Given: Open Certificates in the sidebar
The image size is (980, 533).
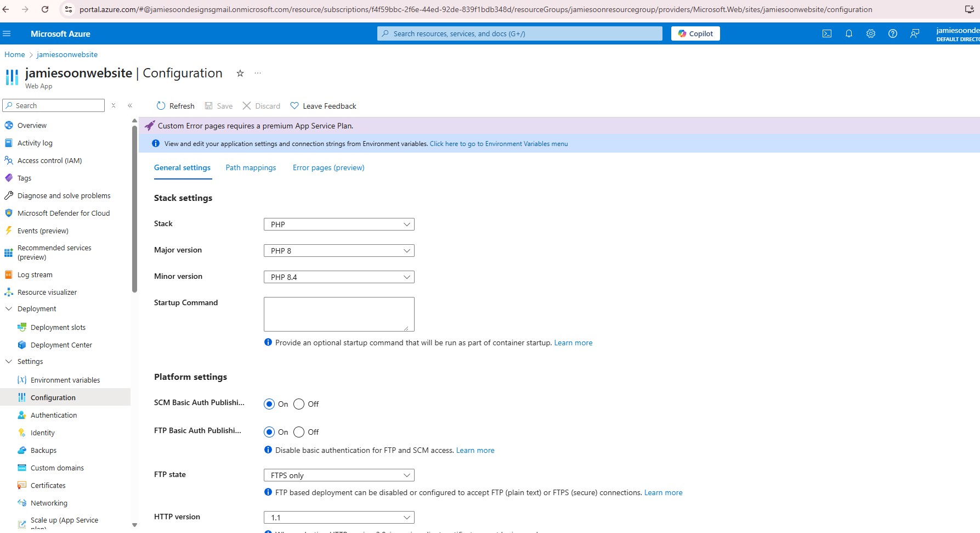Looking at the screenshot, I should (x=48, y=485).
